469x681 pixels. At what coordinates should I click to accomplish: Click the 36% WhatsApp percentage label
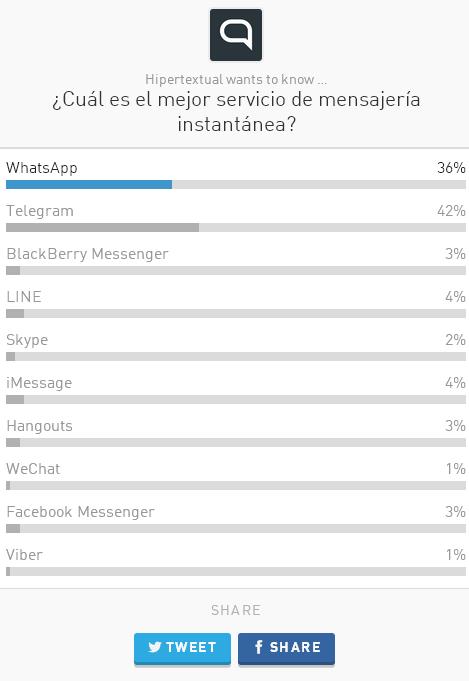point(451,168)
